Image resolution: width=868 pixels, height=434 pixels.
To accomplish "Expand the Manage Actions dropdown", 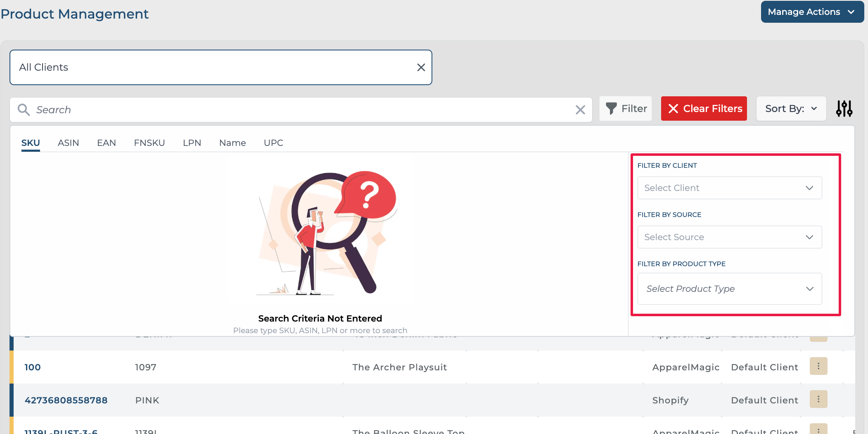I will [812, 12].
